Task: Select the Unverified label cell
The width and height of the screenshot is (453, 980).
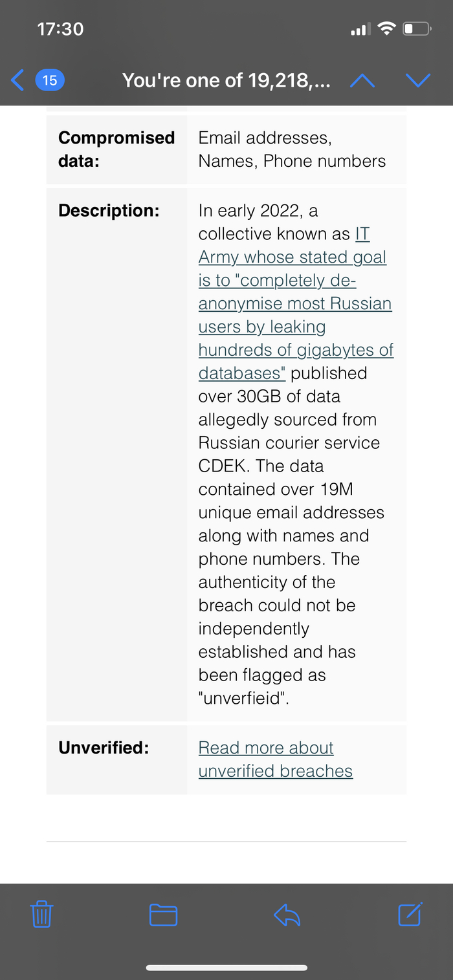Action: click(104, 748)
